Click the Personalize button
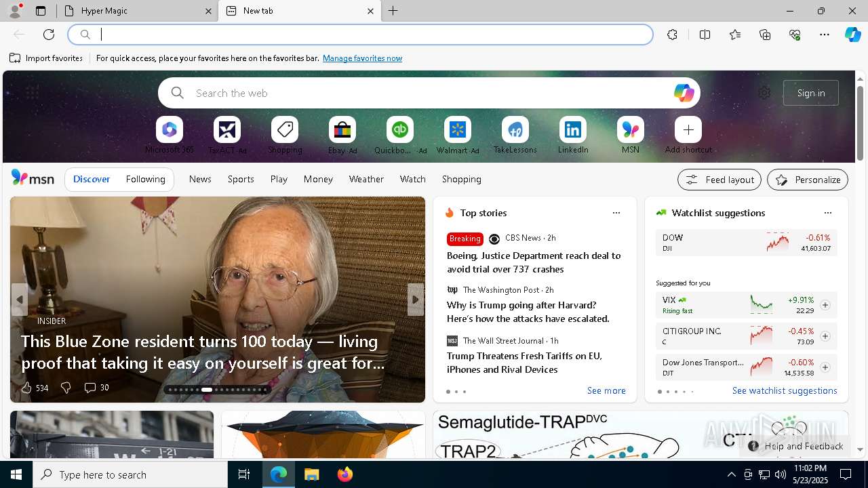868x488 pixels. click(808, 180)
